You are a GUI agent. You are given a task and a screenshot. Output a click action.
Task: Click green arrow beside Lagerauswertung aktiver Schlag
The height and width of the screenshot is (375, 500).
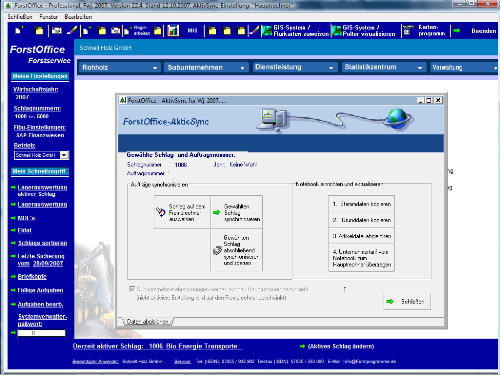point(13,187)
